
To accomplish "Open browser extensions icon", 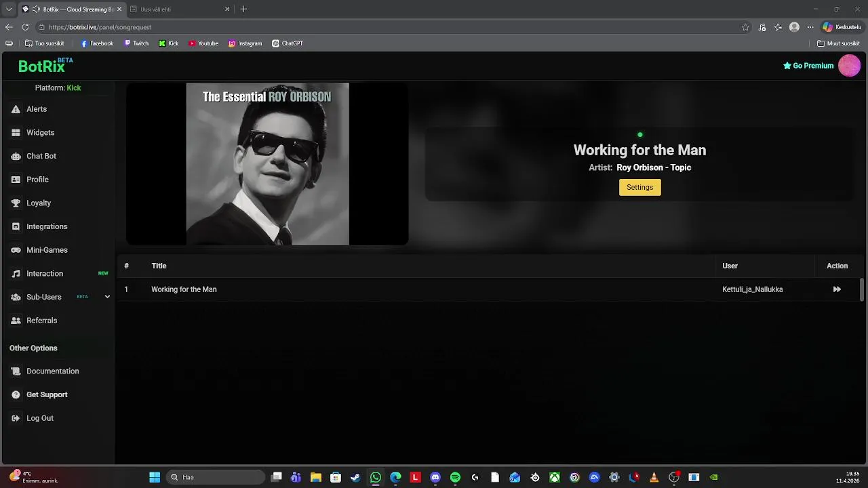I will coord(762,27).
